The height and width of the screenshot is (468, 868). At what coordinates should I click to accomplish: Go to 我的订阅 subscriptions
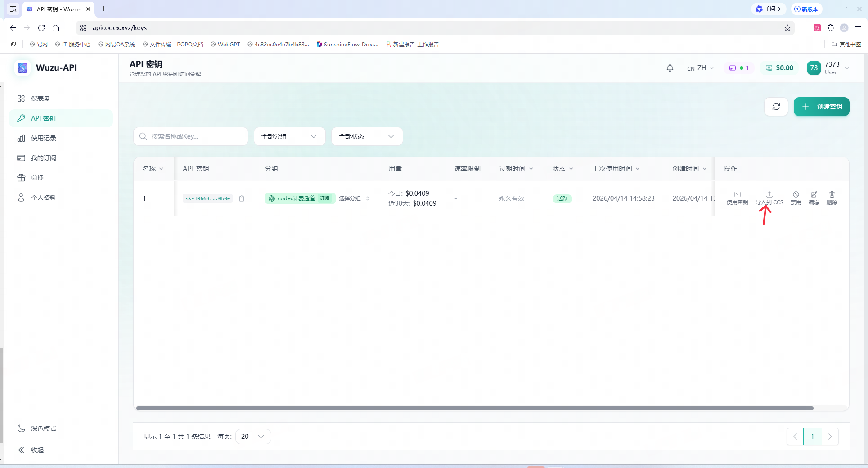pyautogui.click(x=61, y=158)
